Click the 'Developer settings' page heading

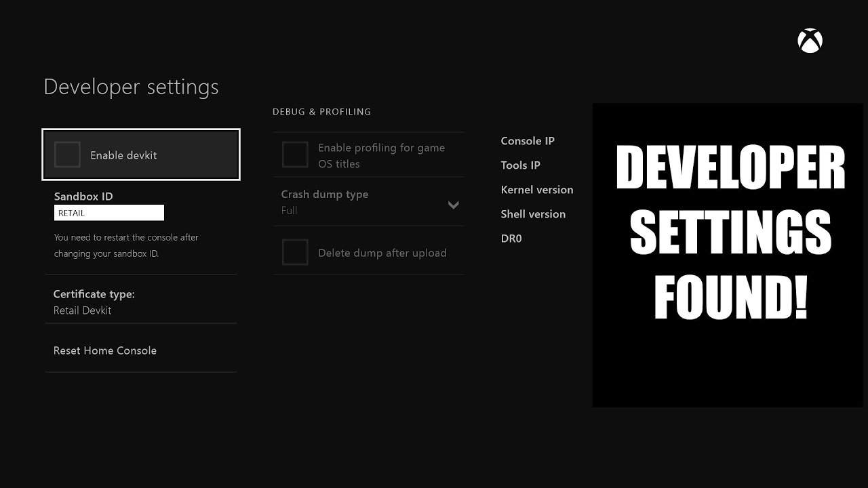(x=131, y=87)
